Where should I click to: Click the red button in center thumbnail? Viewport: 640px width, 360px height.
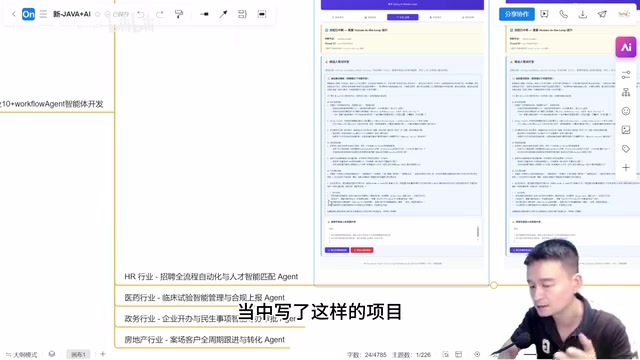click(362, 250)
